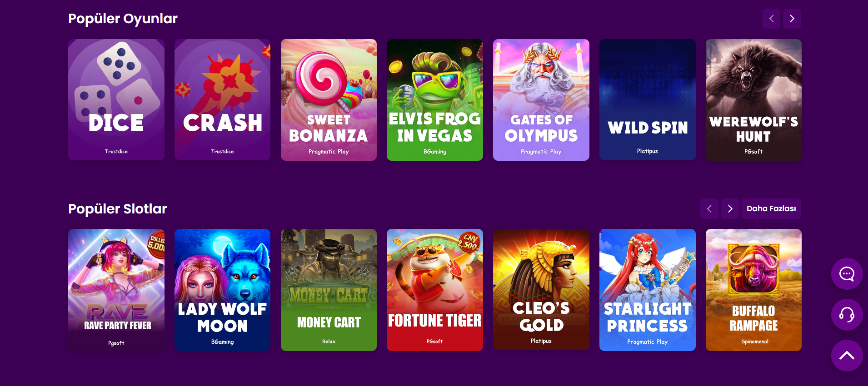The height and width of the screenshot is (386, 868).
Task: Advance Popüler Slotlar carousel right arrow
Action: coord(730,208)
